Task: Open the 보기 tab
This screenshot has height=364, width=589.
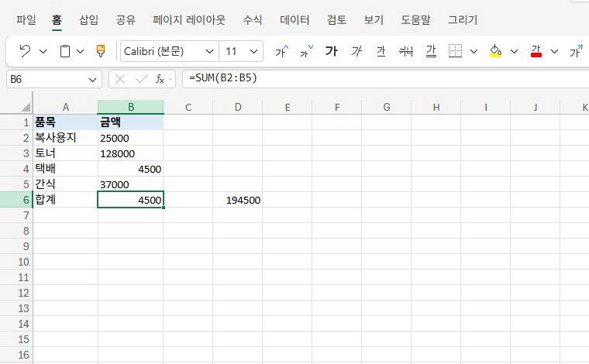Action: (374, 19)
